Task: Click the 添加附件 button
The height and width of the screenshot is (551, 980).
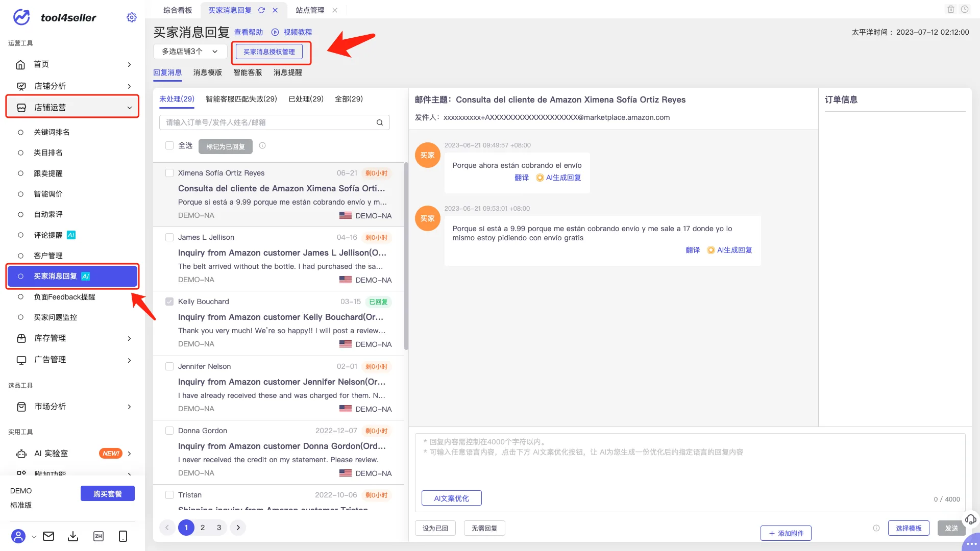Action: click(x=786, y=533)
